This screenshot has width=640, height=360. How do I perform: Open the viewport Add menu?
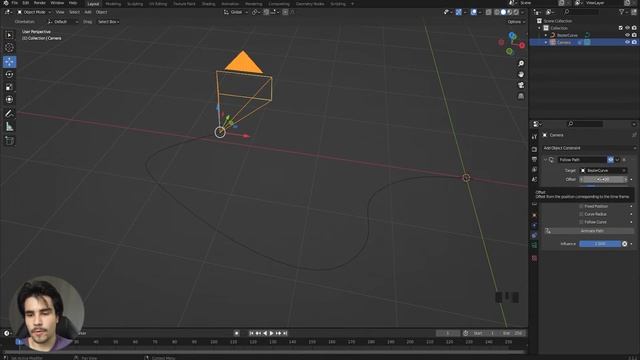coord(87,12)
